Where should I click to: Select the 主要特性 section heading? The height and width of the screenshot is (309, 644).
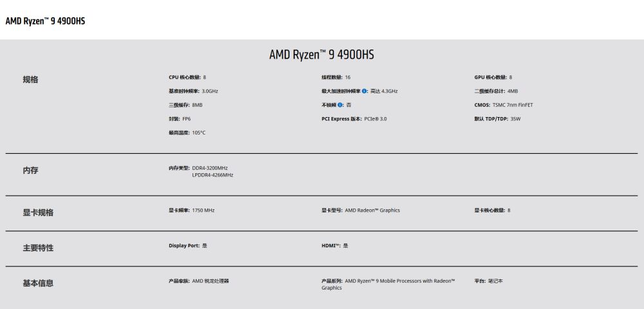(38, 248)
